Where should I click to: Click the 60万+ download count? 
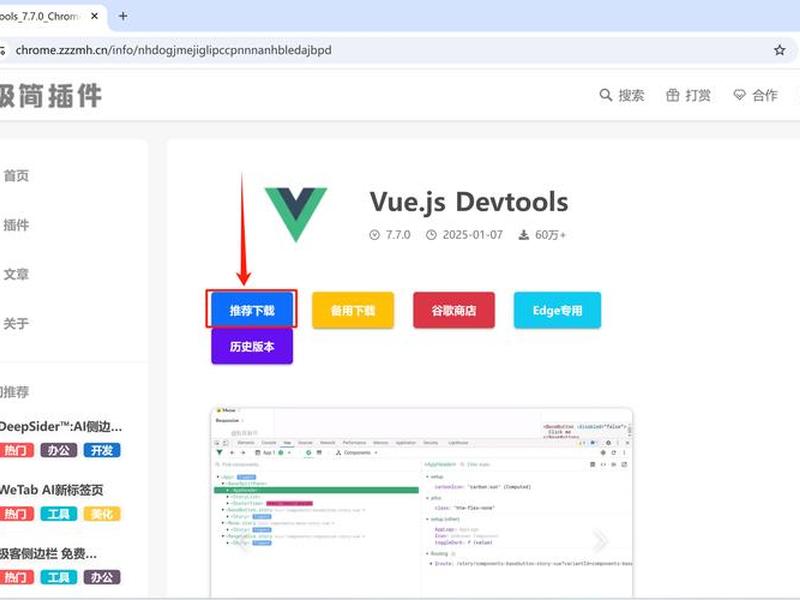click(551, 235)
